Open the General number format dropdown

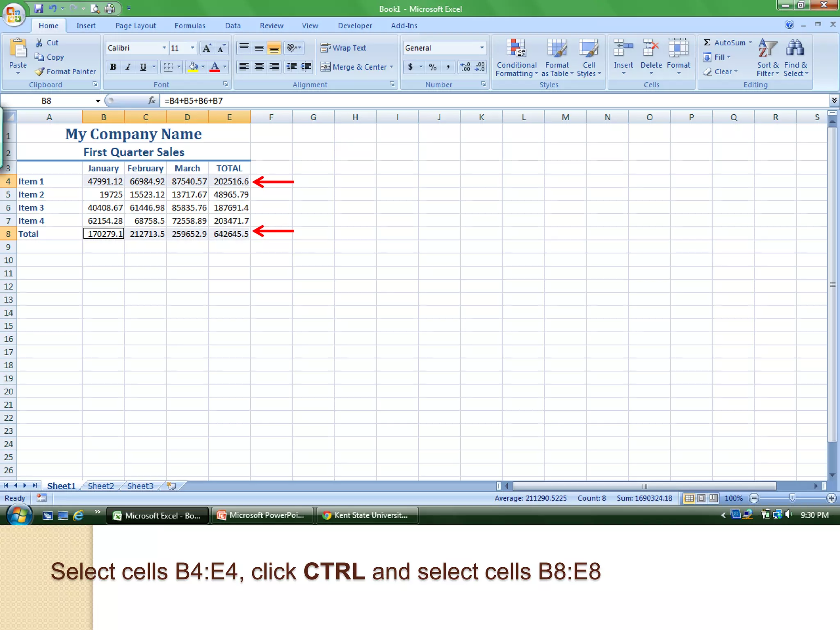coord(482,48)
